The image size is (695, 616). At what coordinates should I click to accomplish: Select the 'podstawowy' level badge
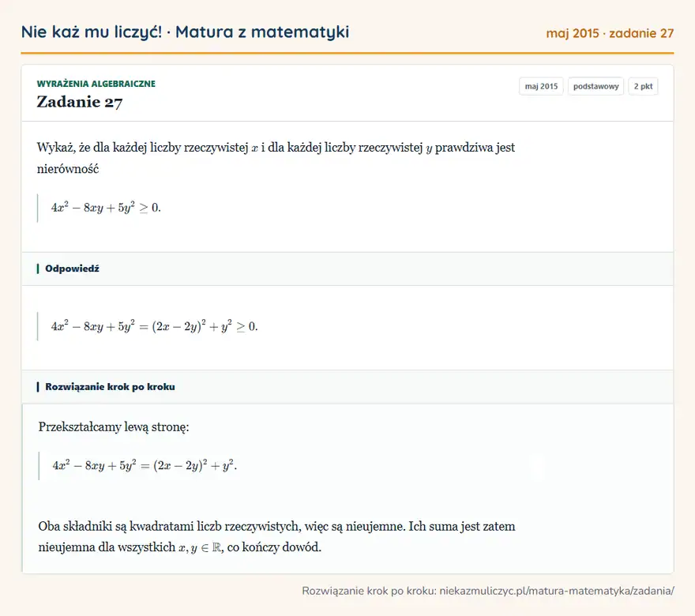point(595,86)
